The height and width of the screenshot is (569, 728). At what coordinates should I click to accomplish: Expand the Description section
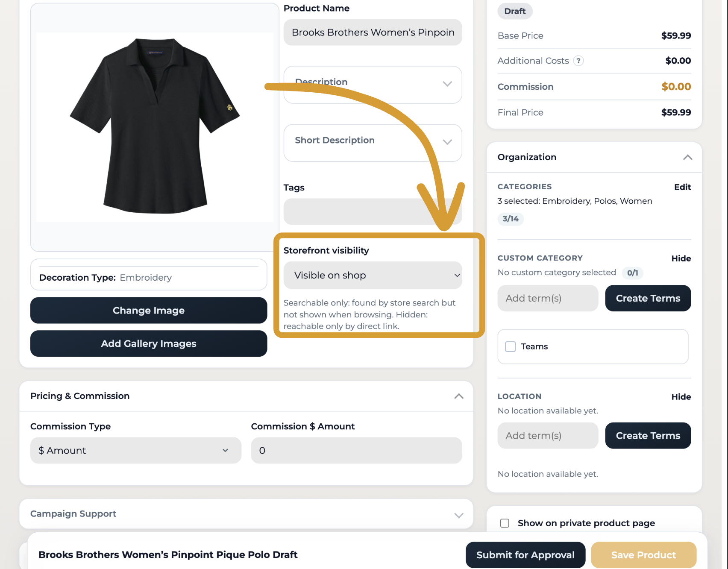(x=373, y=84)
